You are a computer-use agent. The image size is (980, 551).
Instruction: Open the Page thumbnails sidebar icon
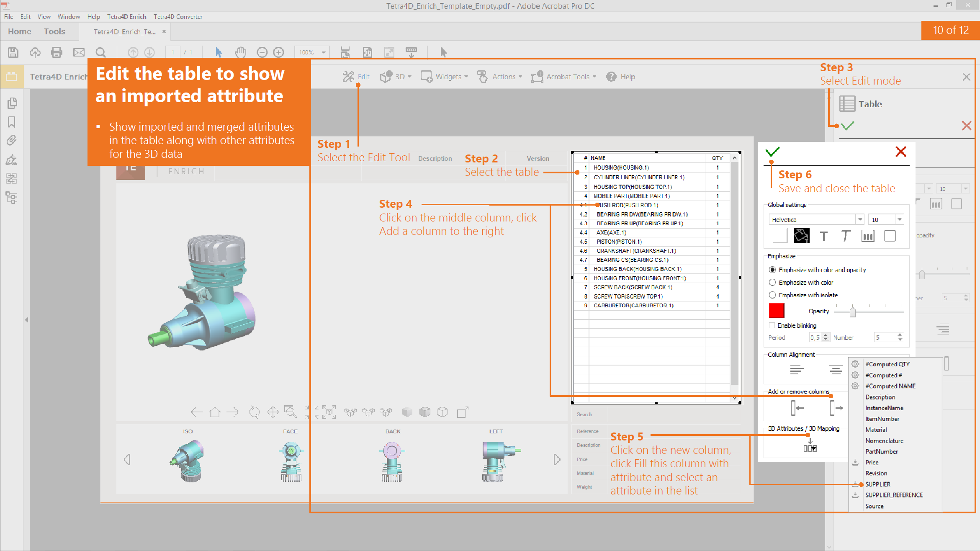[x=12, y=103]
